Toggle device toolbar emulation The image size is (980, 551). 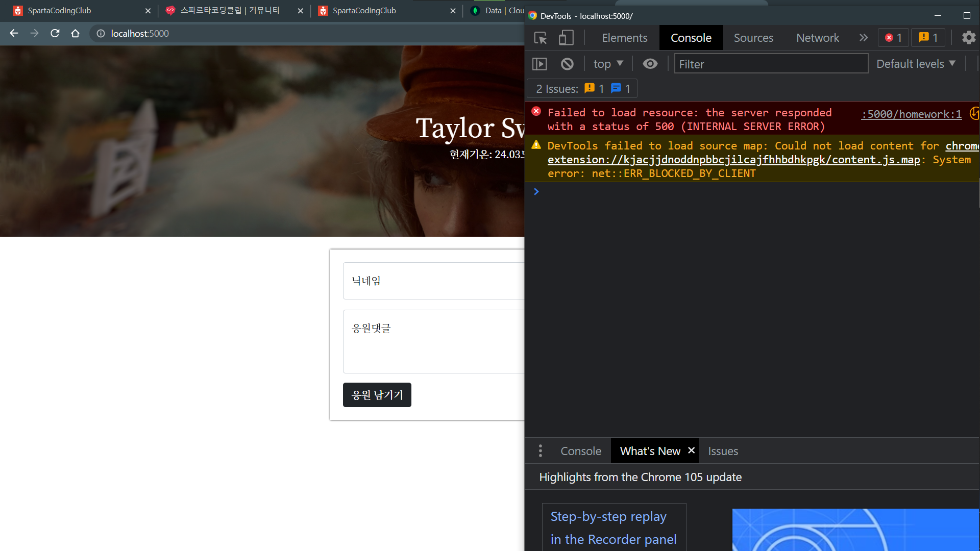566,38
